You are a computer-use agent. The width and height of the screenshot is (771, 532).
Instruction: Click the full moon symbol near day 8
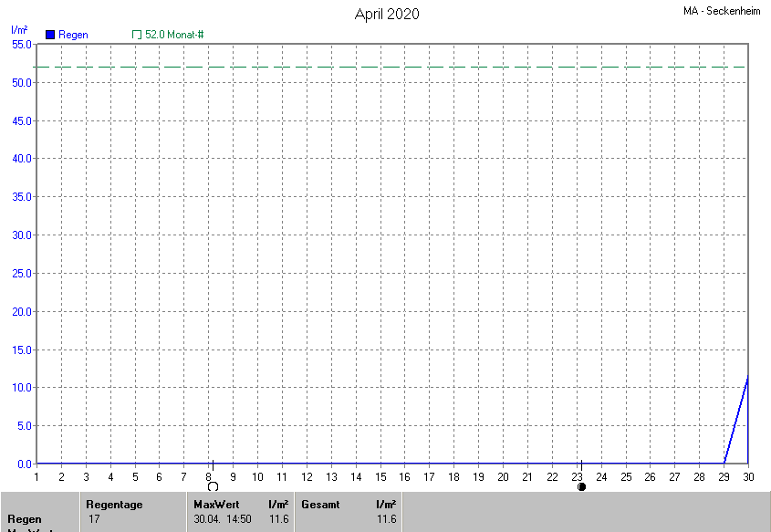pyautogui.click(x=214, y=486)
